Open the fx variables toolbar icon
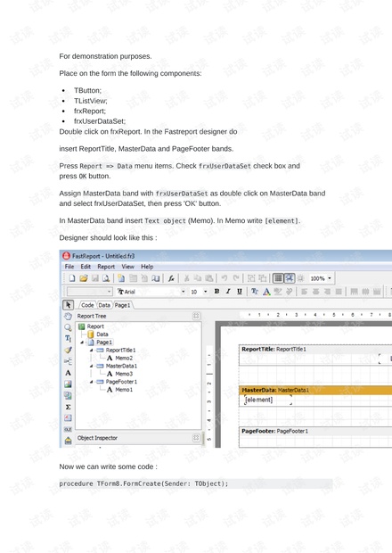The height and width of the screenshot is (553, 392). [171, 278]
